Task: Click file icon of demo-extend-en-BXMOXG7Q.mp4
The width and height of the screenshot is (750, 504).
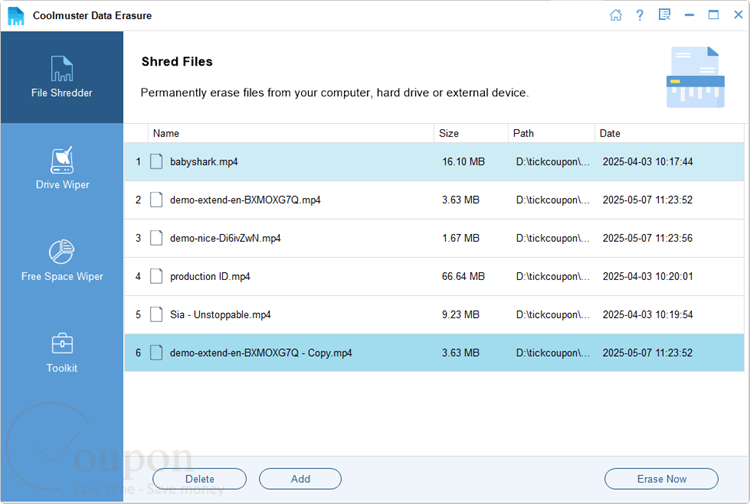Action: 156,200
